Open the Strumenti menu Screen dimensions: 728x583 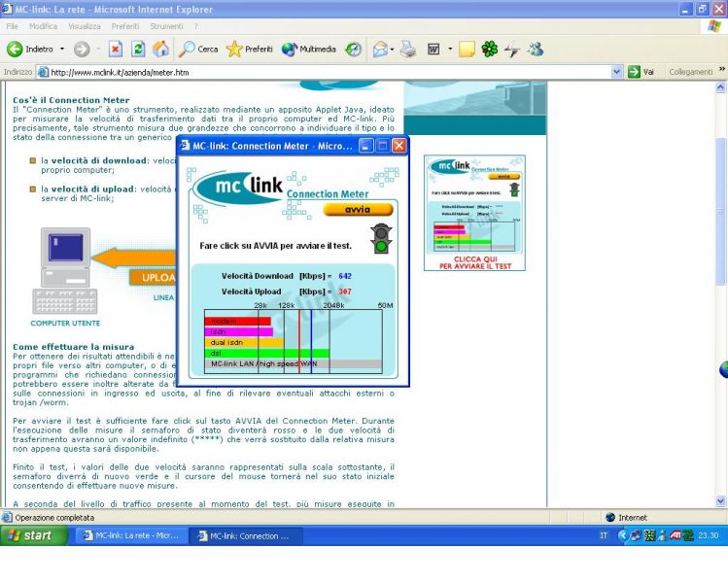(x=166, y=26)
